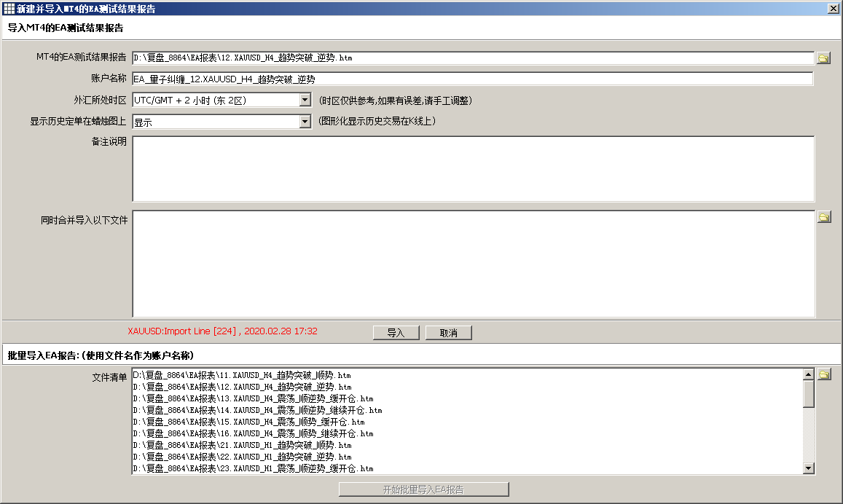The width and height of the screenshot is (843, 504).
Task: Click browse folder icon for MT4 report path
Action: point(823,58)
